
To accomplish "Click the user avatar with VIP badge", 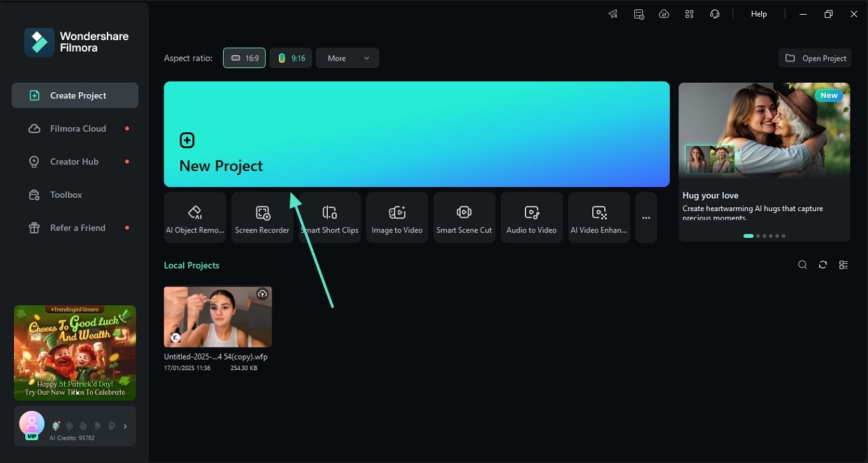I will (31, 425).
